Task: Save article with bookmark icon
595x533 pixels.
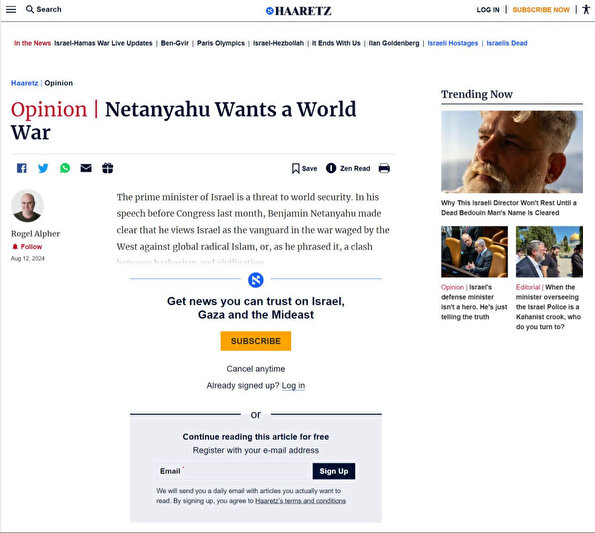Action: coord(304,168)
